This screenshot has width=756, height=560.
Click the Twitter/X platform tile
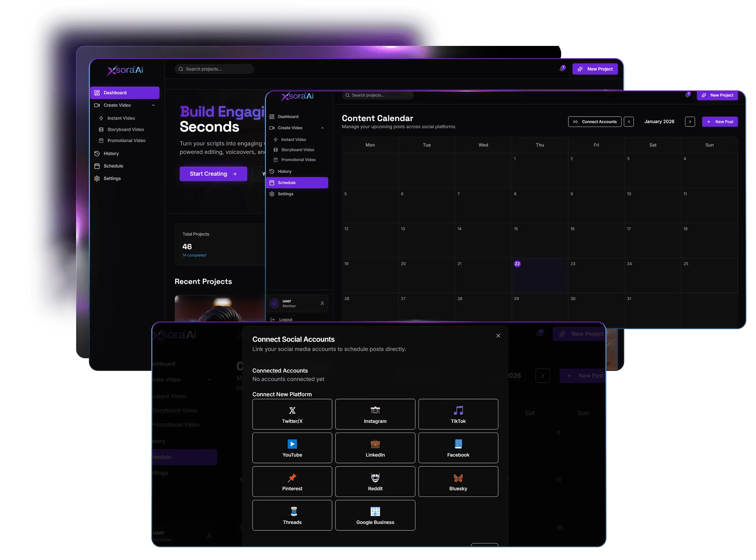point(292,414)
